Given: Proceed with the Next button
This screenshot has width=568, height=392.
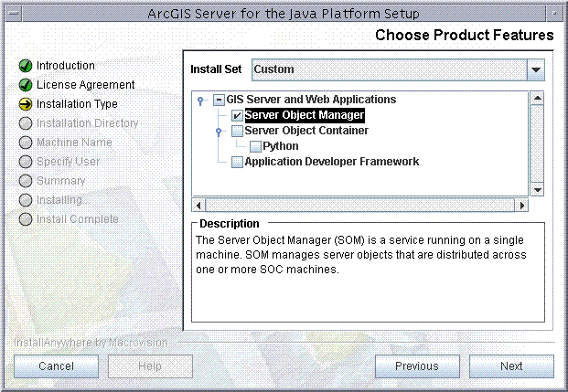Looking at the screenshot, I should [x=511, y=366].
